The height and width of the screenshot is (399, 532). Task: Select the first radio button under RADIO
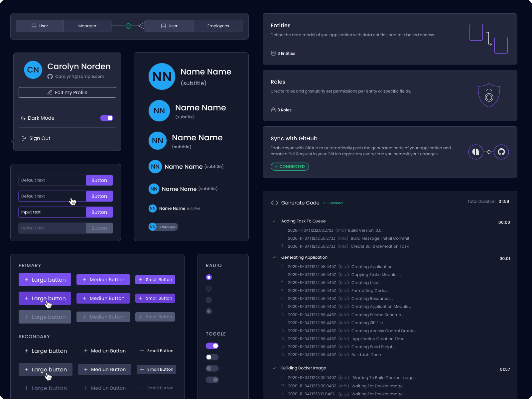pos(209,277)
